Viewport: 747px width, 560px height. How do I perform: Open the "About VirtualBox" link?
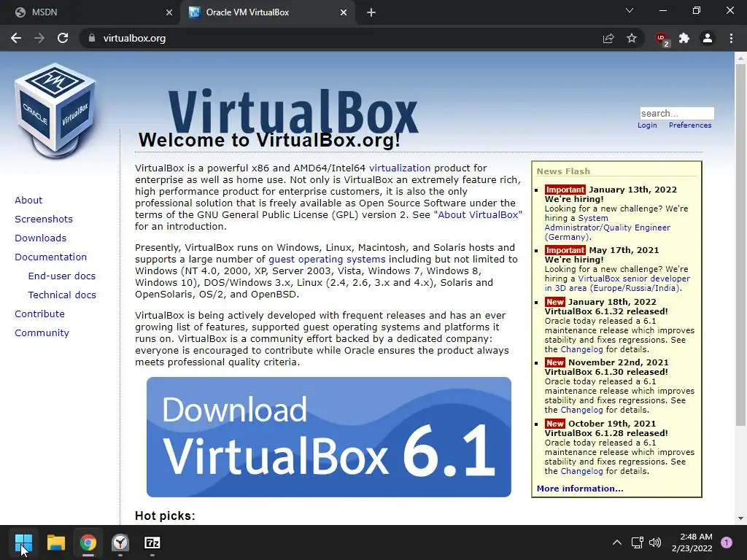pos(478,215)
